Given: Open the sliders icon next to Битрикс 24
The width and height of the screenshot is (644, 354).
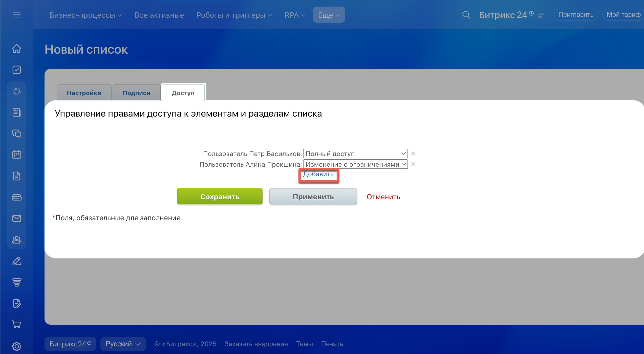Looking at the screenshot, I should pyautogui.click(x=541, y=16).
